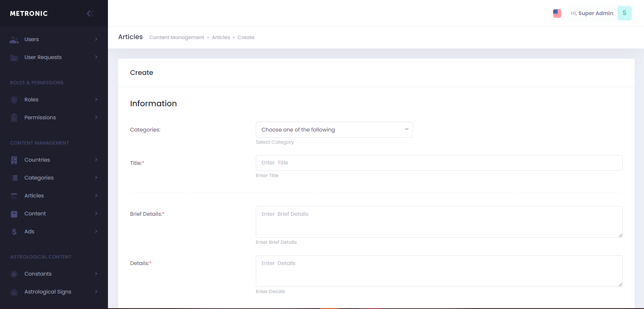The image size is (644, 309).
Task: Collapse the sidebar with the double-chevron icon
Action: 90,13
